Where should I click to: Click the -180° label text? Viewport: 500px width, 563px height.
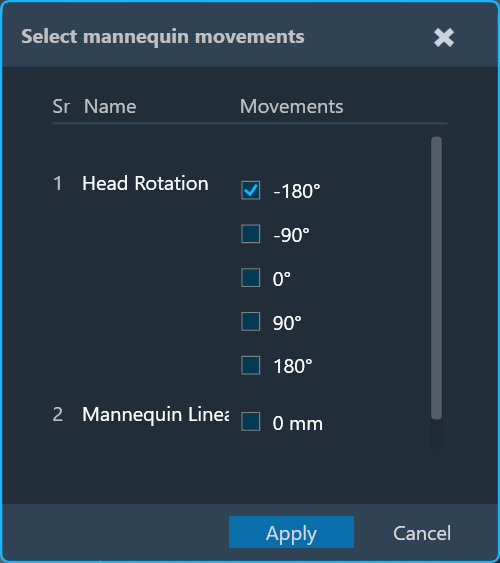(x=296, y=191)
